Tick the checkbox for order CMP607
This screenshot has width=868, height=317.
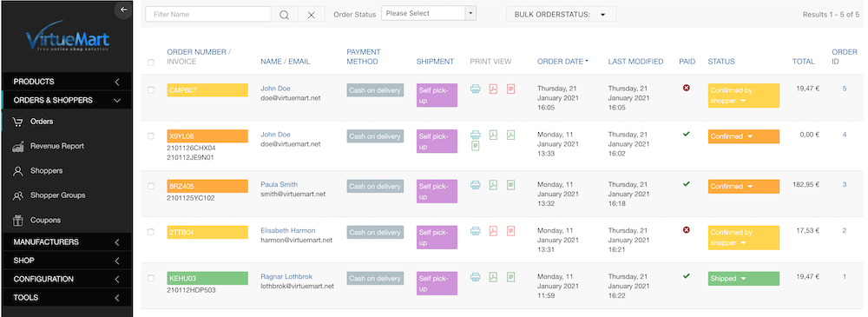point(151,89)
